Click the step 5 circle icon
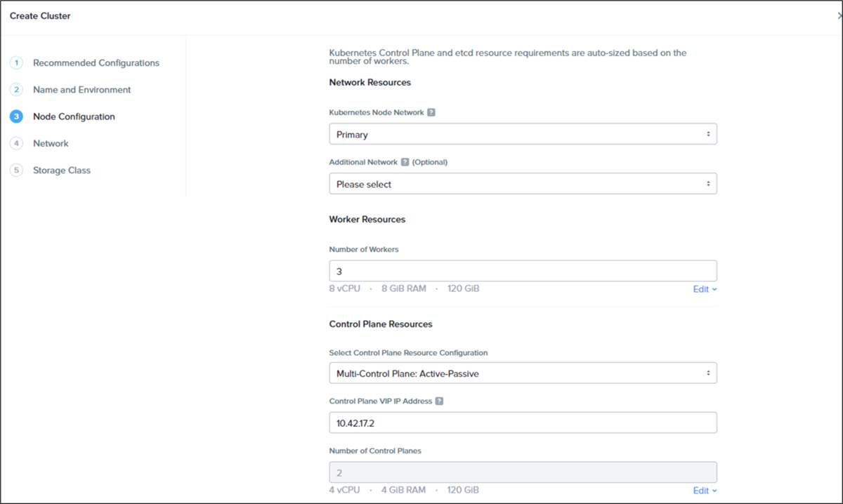This screenshot has width=843, height=504. point(16,170)
